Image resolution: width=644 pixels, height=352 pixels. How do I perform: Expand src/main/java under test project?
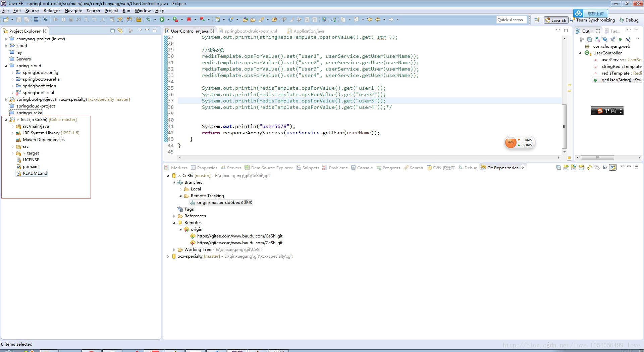pyautogui.click(x=13, y=126)
